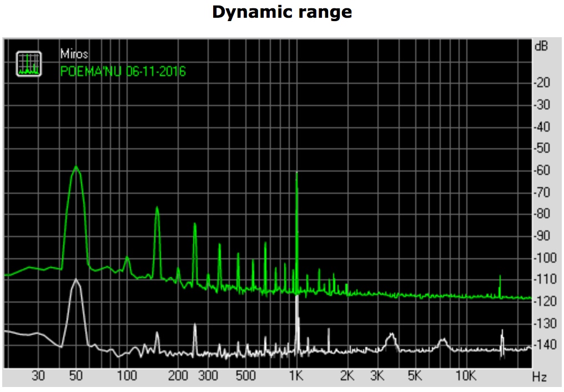The height and width of the screenshot is (392, 564).
Task: Click the top of the green 1 kHz peak
Action: pyautogui.click(x=297, y=173)
